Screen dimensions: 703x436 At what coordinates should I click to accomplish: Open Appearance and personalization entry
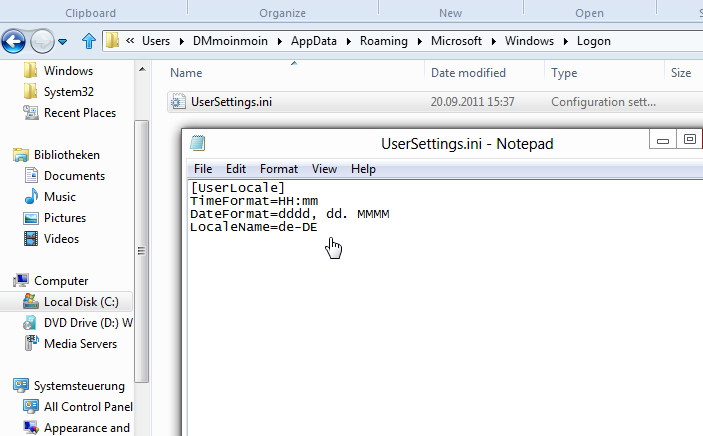tap(87, 428)
